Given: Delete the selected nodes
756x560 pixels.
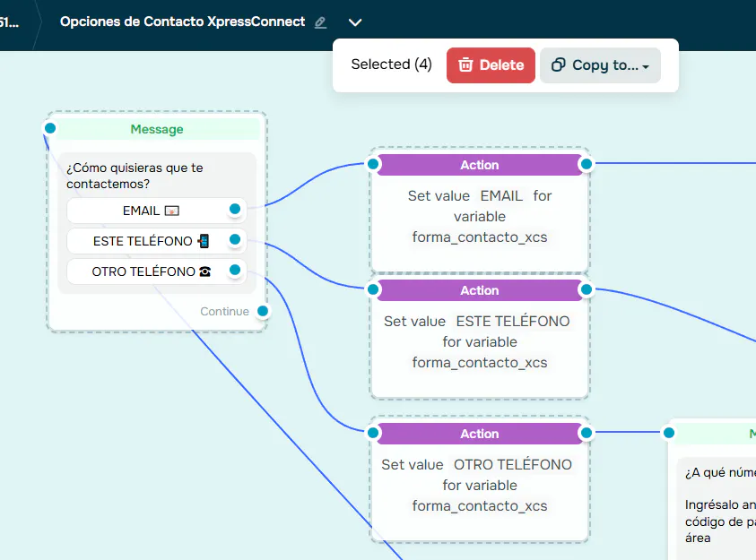Looking at the screenshot, I should pyautogui.click(x=491, y=65).
